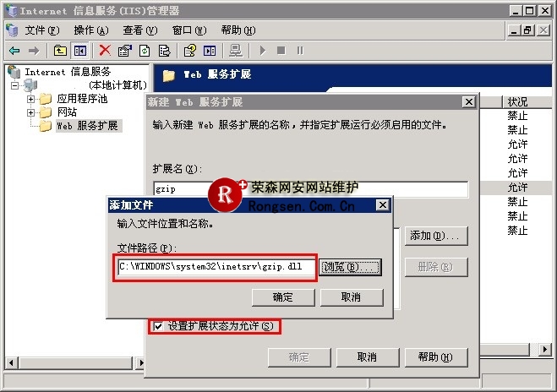This screenshot has height=392, width=557.
Task: Open the 操作(A) menu
Action: tap(91, 30)
